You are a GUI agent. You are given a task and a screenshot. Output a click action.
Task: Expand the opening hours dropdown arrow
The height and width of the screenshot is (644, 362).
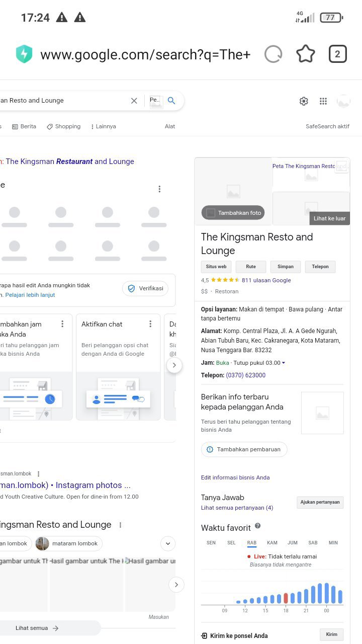[x=284, y=363]
